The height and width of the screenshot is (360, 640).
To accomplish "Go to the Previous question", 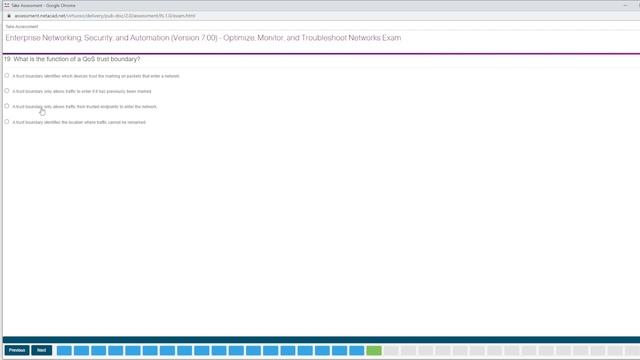I will click(17, 350).
